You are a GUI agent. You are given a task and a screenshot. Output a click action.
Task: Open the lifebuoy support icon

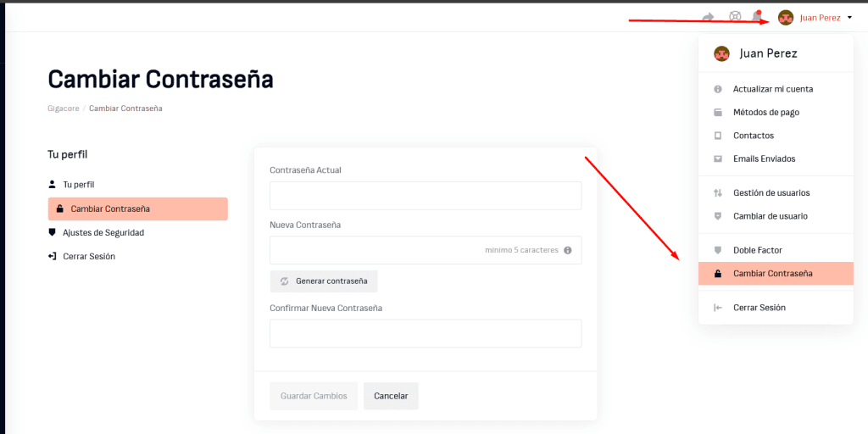pos(735,17)
